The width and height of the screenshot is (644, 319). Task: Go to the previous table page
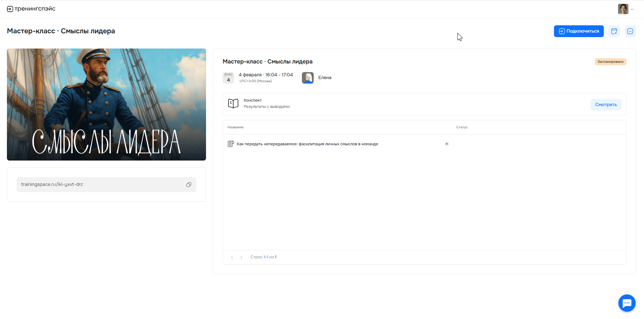[232, 257]
